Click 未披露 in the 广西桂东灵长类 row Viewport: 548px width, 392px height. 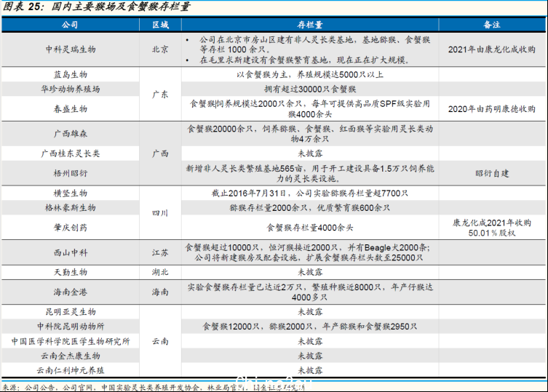pos(310,153)
